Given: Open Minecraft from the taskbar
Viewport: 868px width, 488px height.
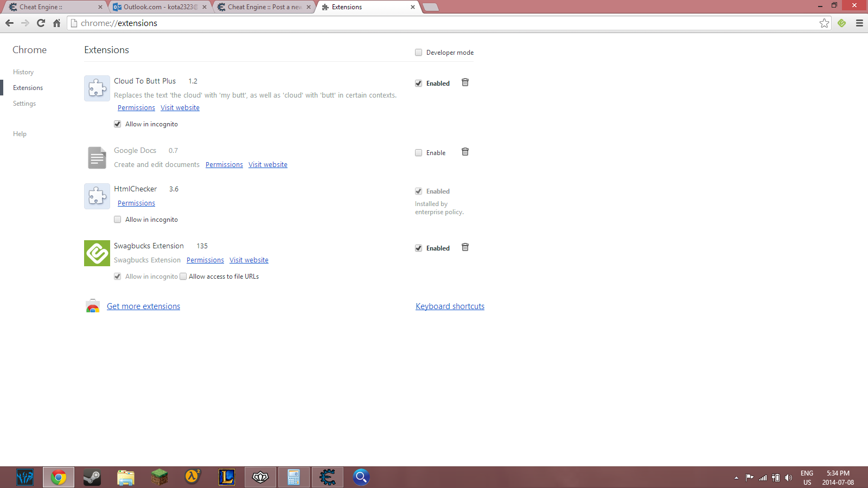Looking at the screenshot, I should (159, 477).
